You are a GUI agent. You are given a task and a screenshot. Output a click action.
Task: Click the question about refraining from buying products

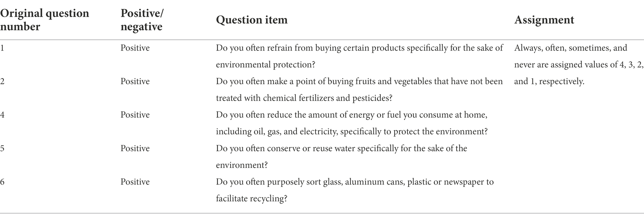(x=360, y=56)
